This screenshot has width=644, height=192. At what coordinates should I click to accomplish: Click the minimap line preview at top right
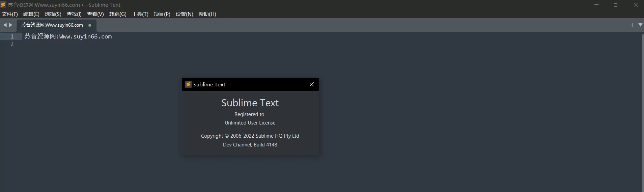(x=583, y=33)
